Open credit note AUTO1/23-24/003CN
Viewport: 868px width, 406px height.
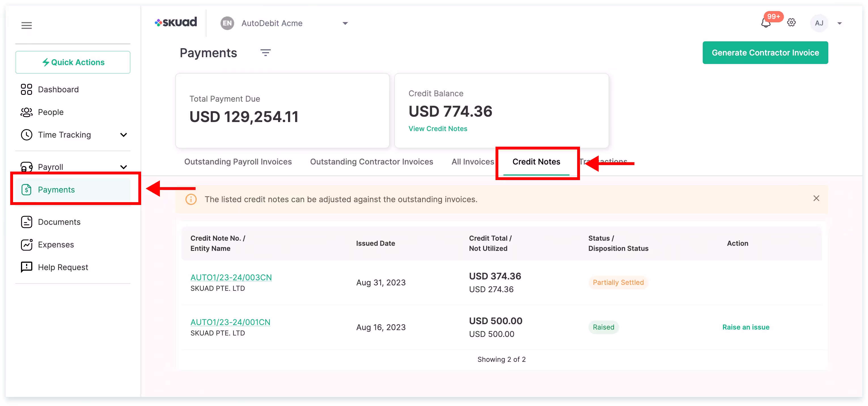[231, 277]
